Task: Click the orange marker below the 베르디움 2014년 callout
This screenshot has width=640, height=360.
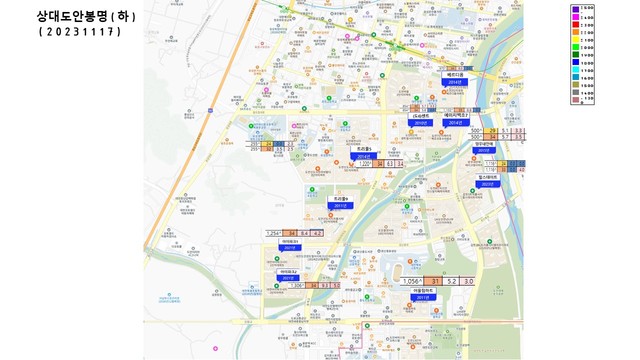Action: [x=444, y=92]
